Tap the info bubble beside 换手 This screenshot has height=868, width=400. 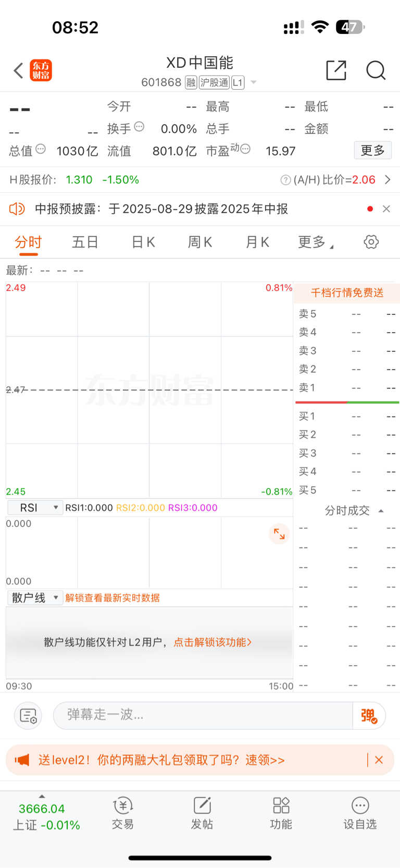[139, 127]
